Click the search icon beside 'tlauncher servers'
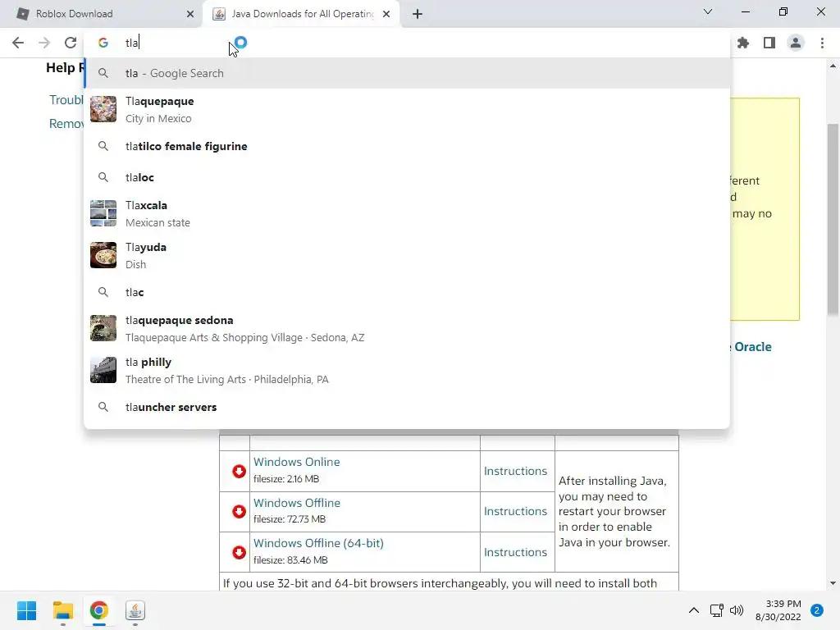This screenshot has width=840, height=630. (103, 407)
